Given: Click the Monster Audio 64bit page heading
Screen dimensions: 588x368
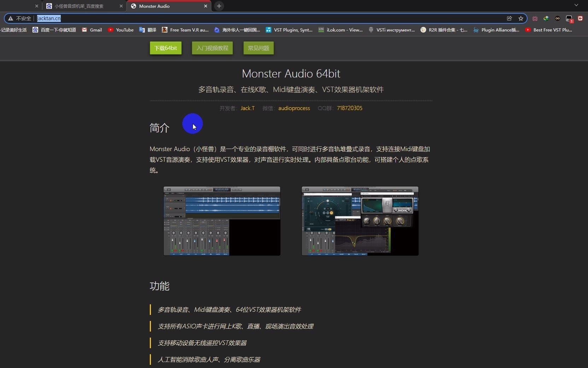Looking at the screenshot, I should tap(291, 74).
